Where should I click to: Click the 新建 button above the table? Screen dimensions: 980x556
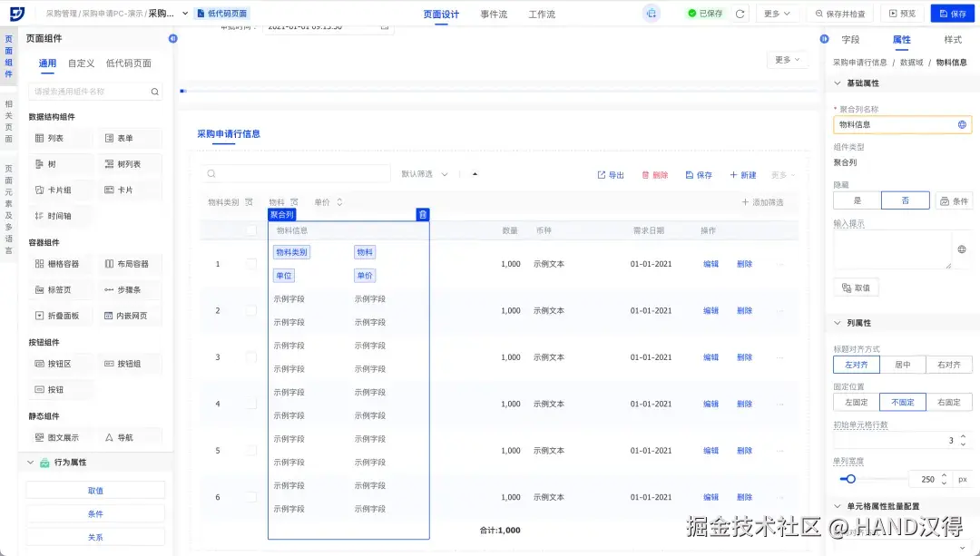741,174
